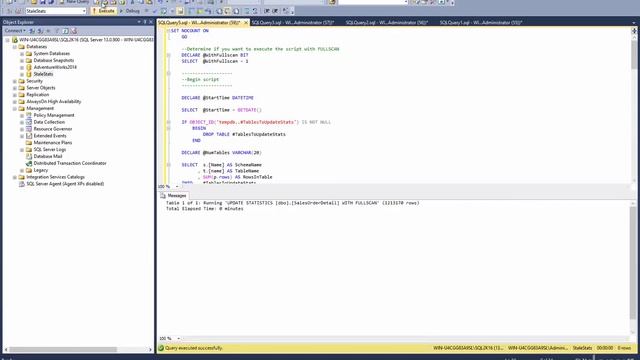Expand the Resource Governor node
This screenshot has height=360, width=640.
[22, 129]
